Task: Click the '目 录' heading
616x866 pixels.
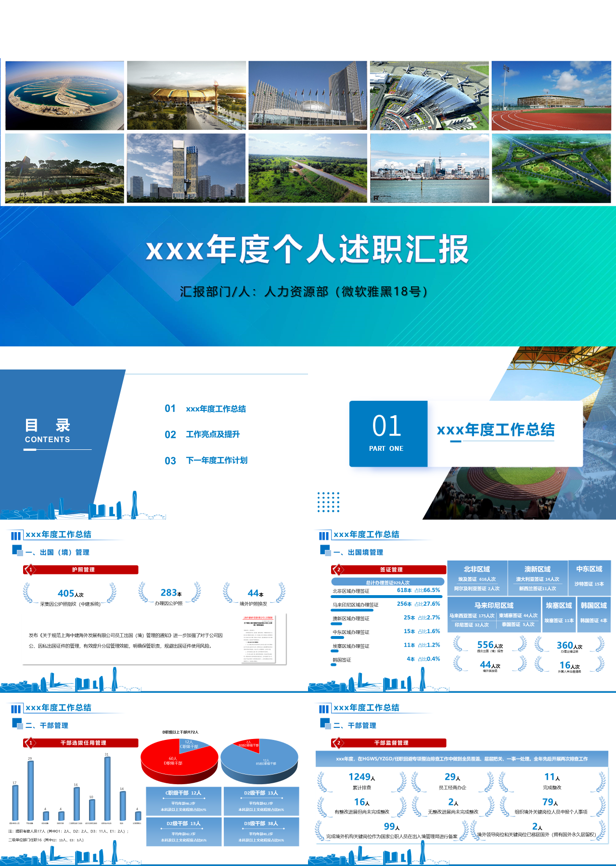Action: click(48, 425)
